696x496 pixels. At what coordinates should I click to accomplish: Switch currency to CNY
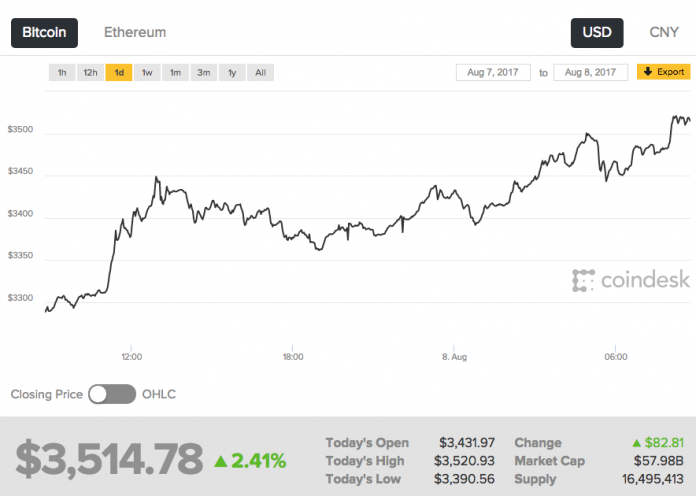pos(664,32)
